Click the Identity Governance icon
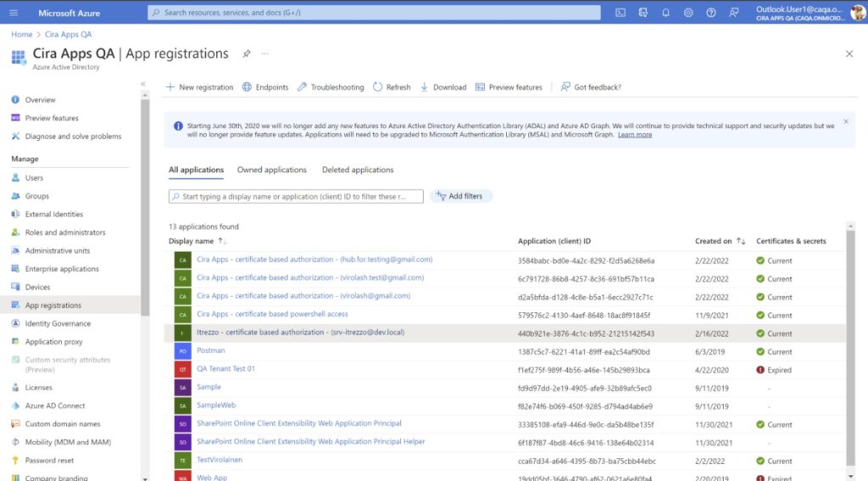 [15, 323]
